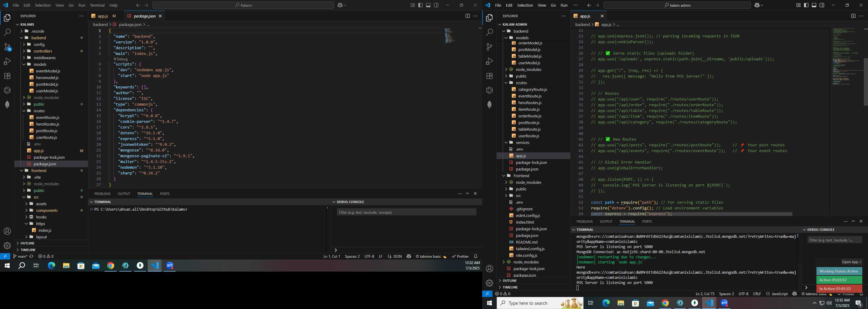Expand TIMELINE section in kalam admin explorer
The image size is (868, 309).
pyautogui.click(x=533, y=287)
